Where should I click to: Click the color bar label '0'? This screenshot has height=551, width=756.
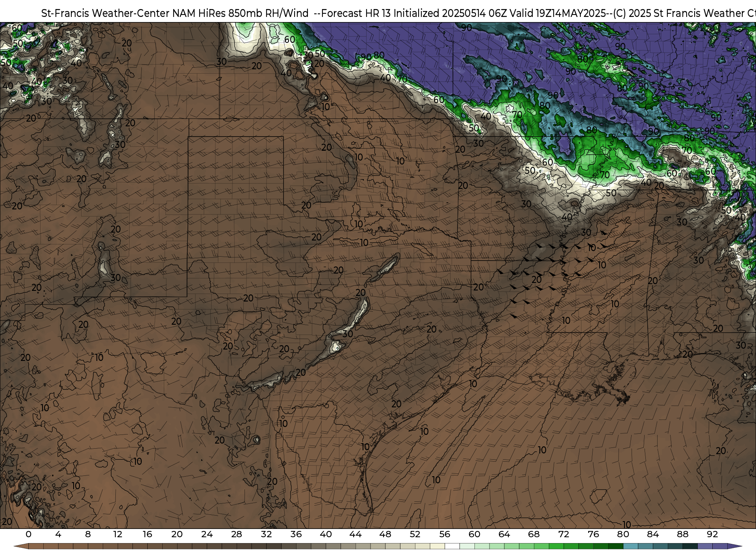pyautogui.click(x=28, y=534)
